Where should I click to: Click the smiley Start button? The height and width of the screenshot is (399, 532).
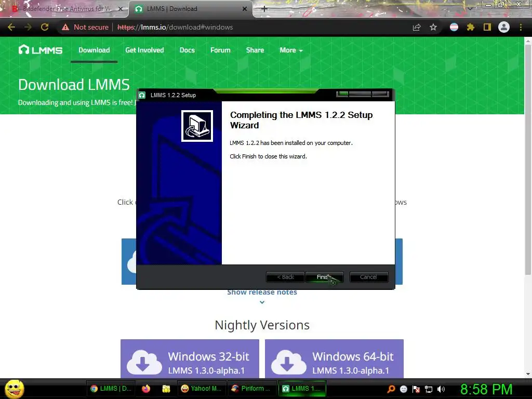pyautogui.click(x=14, y=389)
